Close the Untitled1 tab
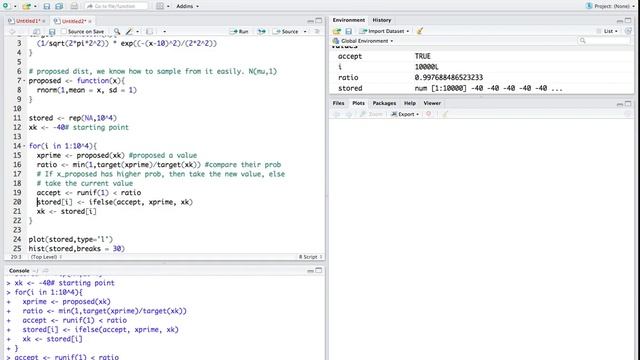The width and height of the screenshot is (640, 360). [x=44, y=21]
